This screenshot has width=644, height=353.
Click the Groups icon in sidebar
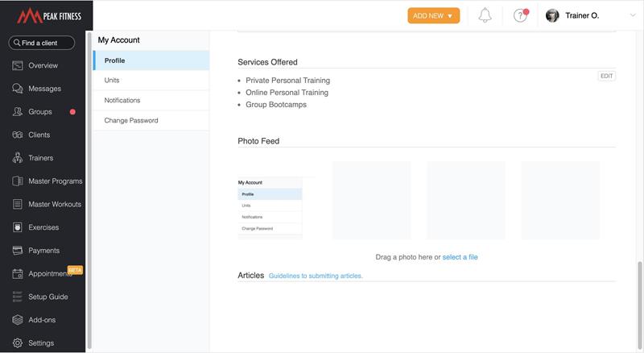click(x=17, y=112)
